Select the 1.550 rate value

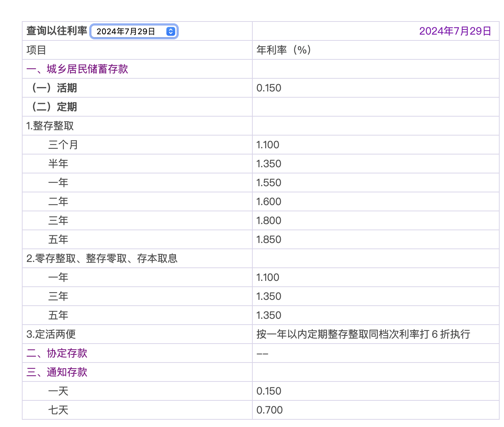tap(269, 183)
